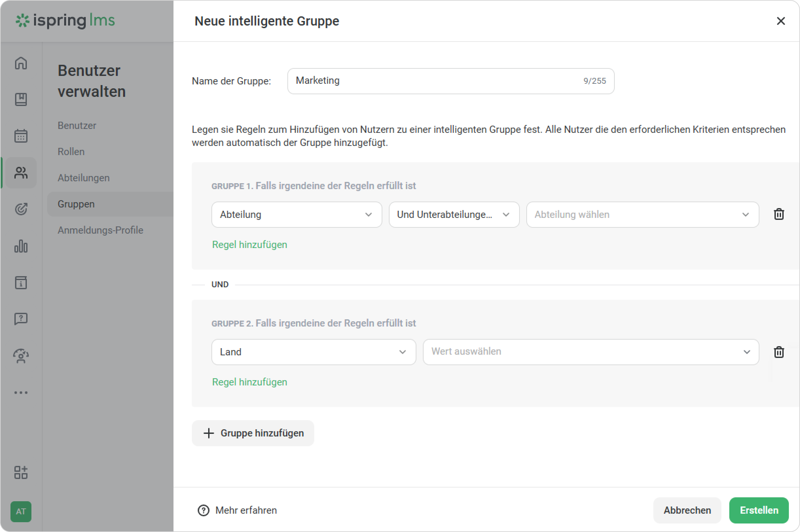800x532 pixels.
Task: Delete the Land rule with trash icon
Action: 779,352
